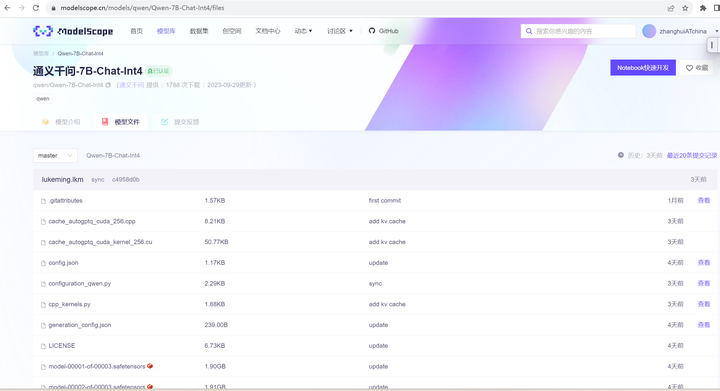The width and height of the screenshot is (720, 391).
Task: Click the file icon of config.json
Action: click(43, 263)
